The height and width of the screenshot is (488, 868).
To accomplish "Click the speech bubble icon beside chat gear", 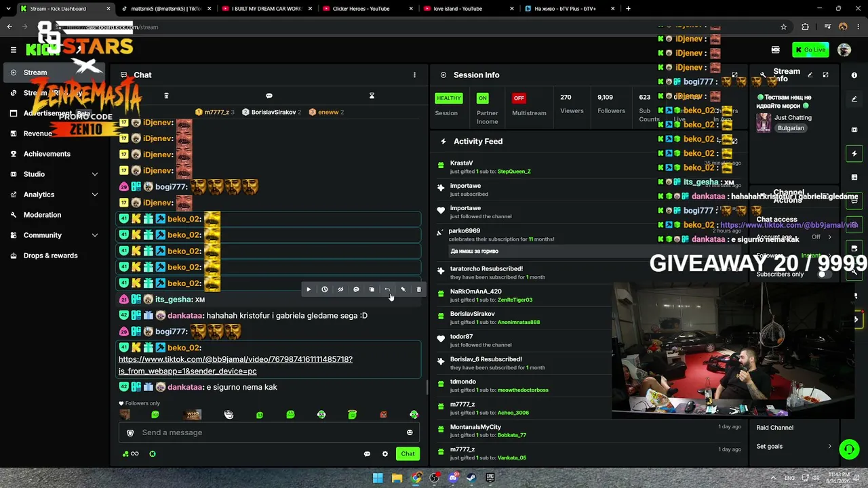I will click(x=367, y=454).
